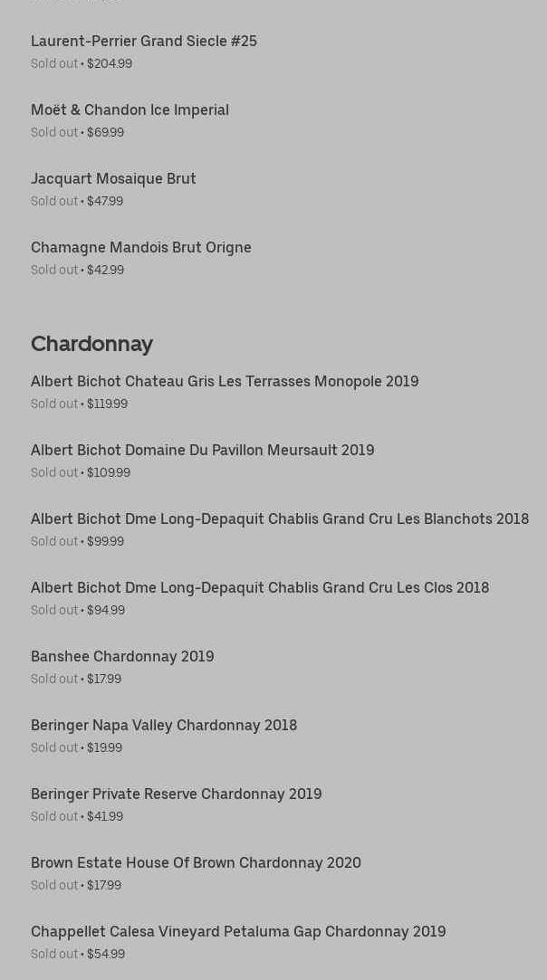Screen dimensions: 547x980
Task: Open Jacquart Mosaique Brut listing
Action: click(x=113, y=178)
